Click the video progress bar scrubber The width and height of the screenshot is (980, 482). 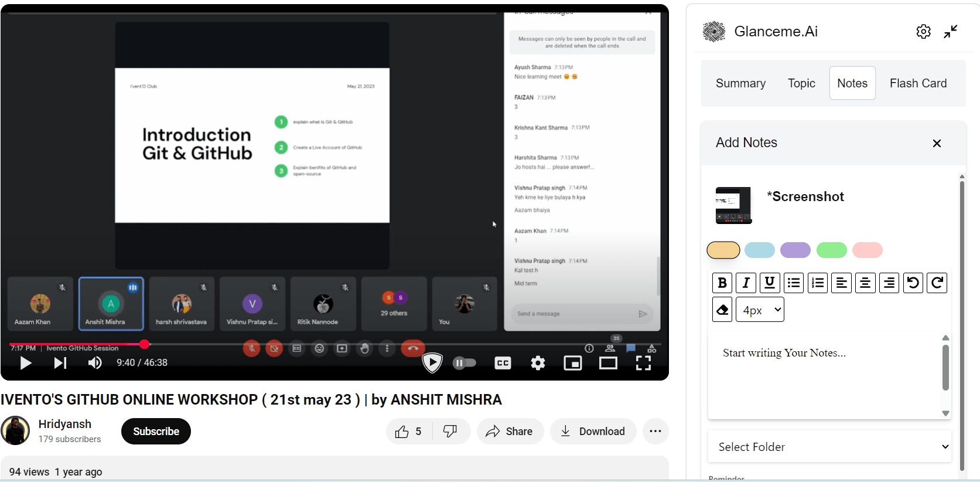coord(145,344)
